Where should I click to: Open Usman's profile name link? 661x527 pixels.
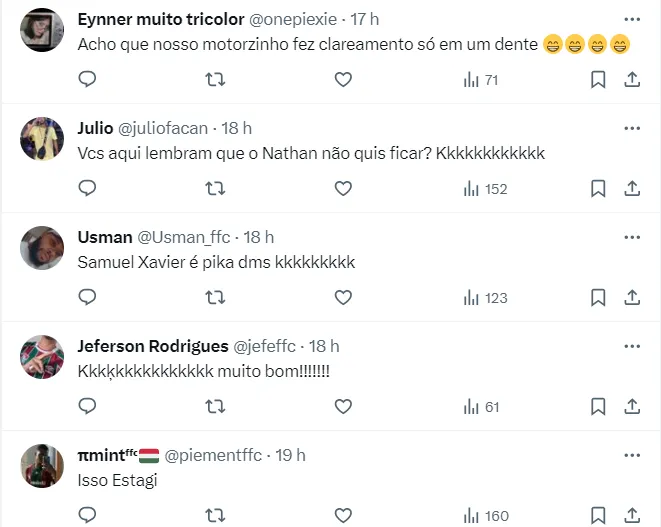pos(105,237)
